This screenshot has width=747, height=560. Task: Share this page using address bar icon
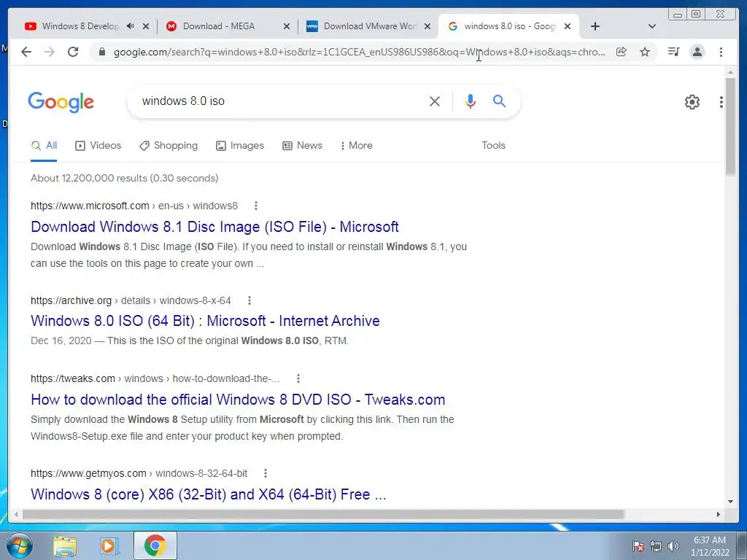(622, 52)
